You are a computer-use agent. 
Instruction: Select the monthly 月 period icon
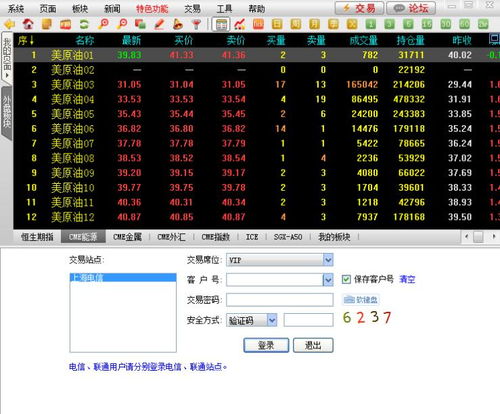tap(314, 24)
